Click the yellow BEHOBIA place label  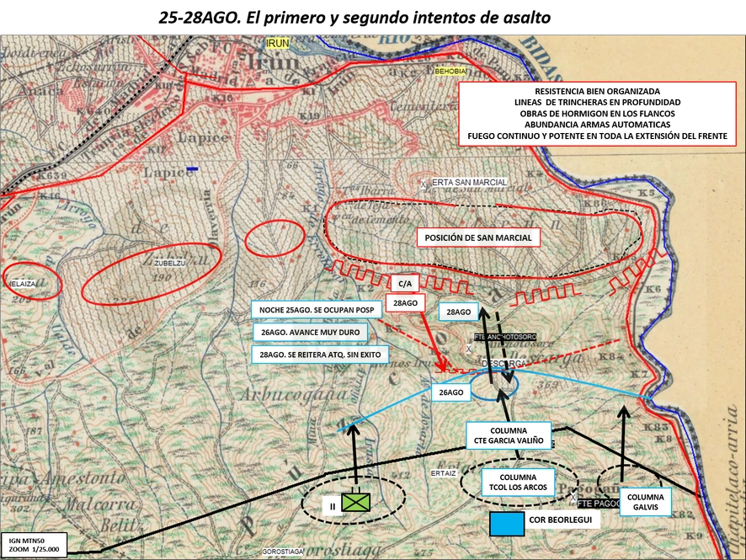[450, 71]
